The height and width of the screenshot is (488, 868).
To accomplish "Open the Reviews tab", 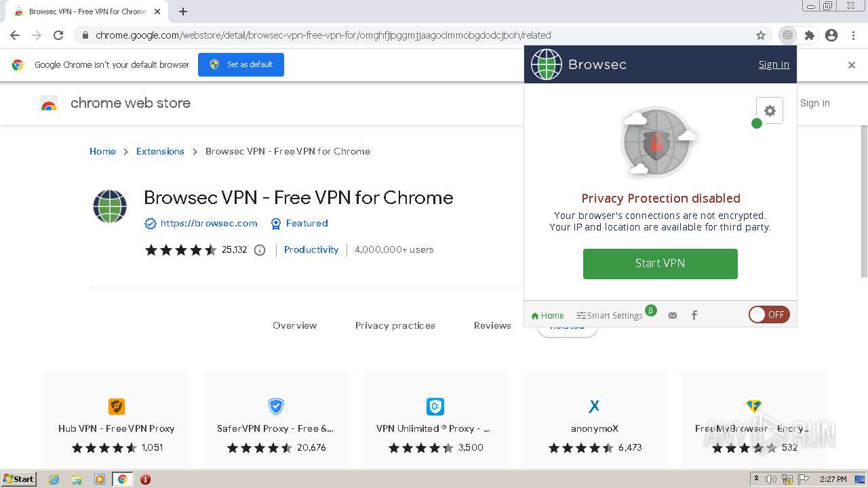I will coord(492,325).
